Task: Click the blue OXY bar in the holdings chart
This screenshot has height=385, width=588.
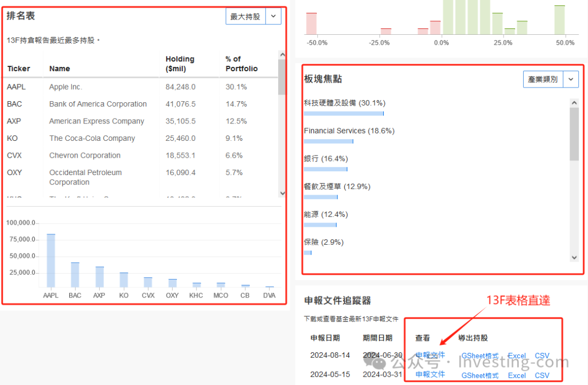Action: pyautogui.click(x=173, y=283)
